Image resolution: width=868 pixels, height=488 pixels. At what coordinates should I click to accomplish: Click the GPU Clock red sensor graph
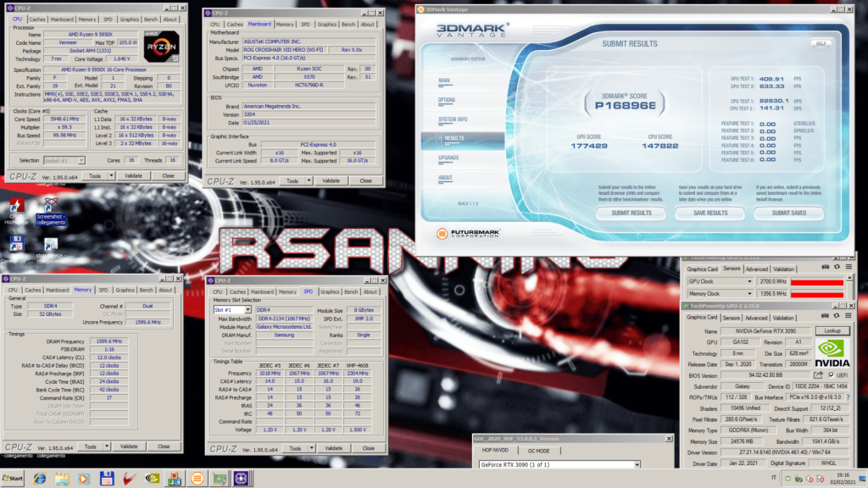[x=816, y=282]
